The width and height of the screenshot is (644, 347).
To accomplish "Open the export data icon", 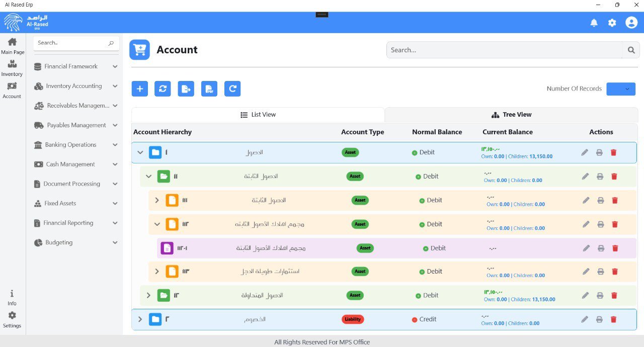I will [x=186, y=89].
